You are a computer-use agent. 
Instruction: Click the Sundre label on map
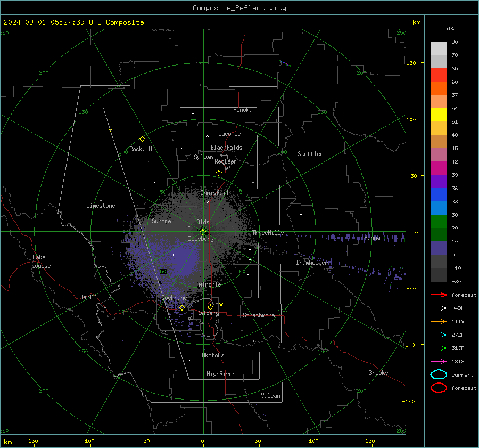point(162,221)
